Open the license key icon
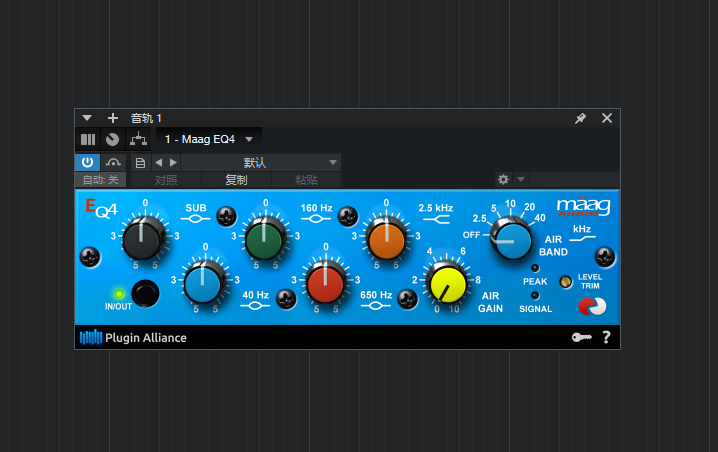 (582, 338)
